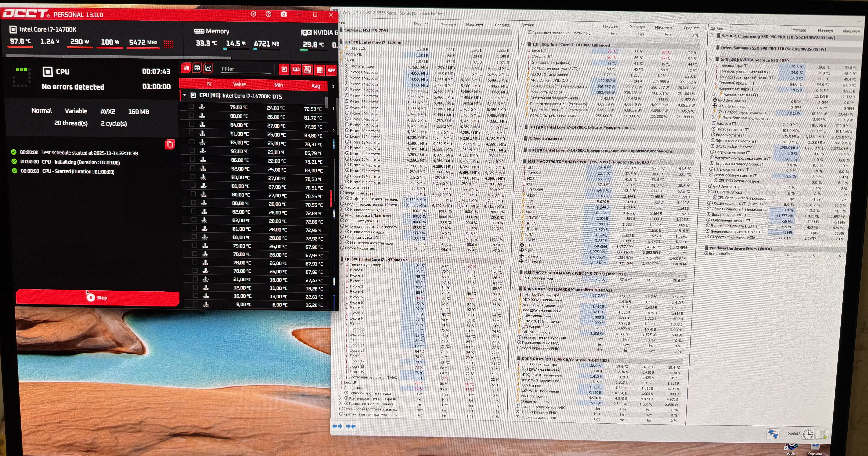Expand the Тайминги памяти section in HWiNFO
This screenshot has height=456, width=868.
(x=519, y=138)
